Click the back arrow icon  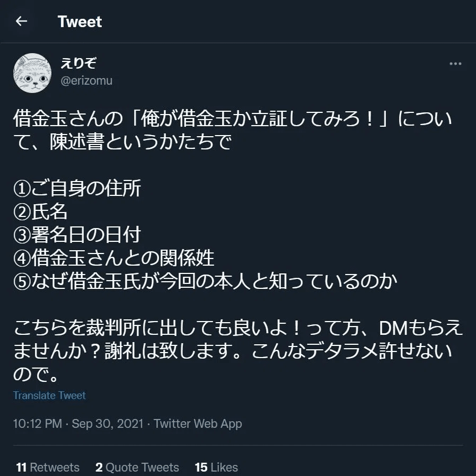22,22
